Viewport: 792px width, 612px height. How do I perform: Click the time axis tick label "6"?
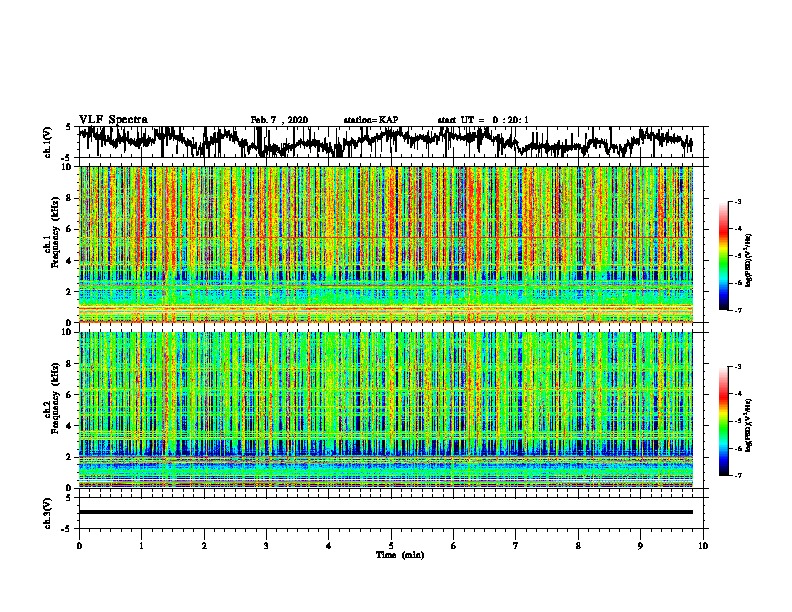tap(454, 545)
